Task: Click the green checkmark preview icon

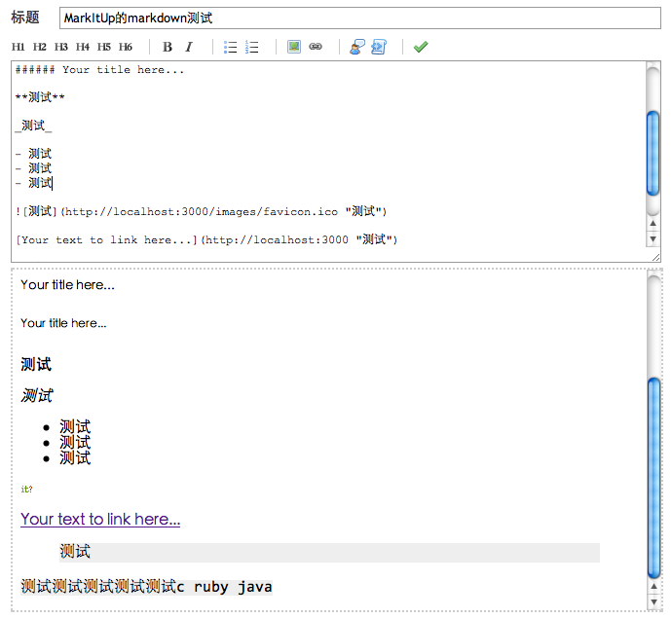Action: click(x=421, y=47)
